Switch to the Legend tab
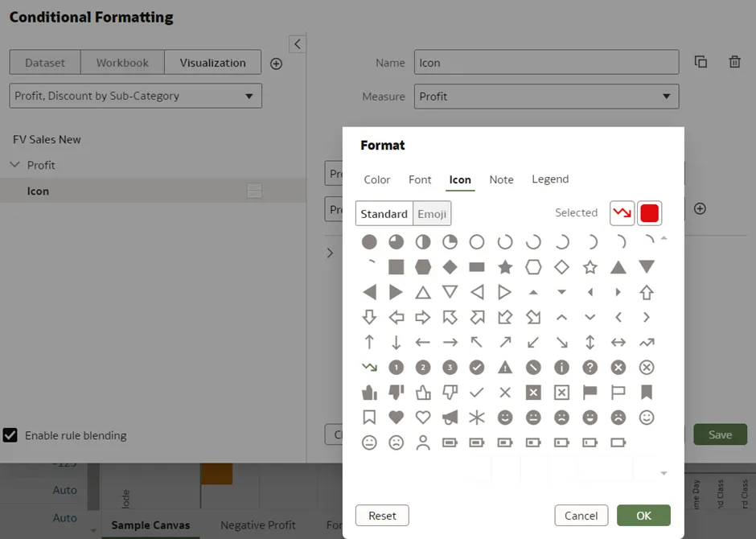 (x=550, y=179)
